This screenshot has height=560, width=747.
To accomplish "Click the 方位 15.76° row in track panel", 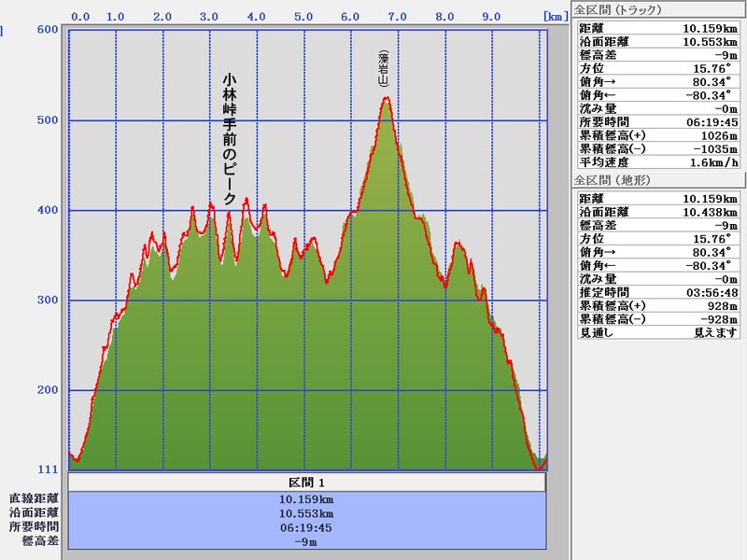I will (658, 67).
